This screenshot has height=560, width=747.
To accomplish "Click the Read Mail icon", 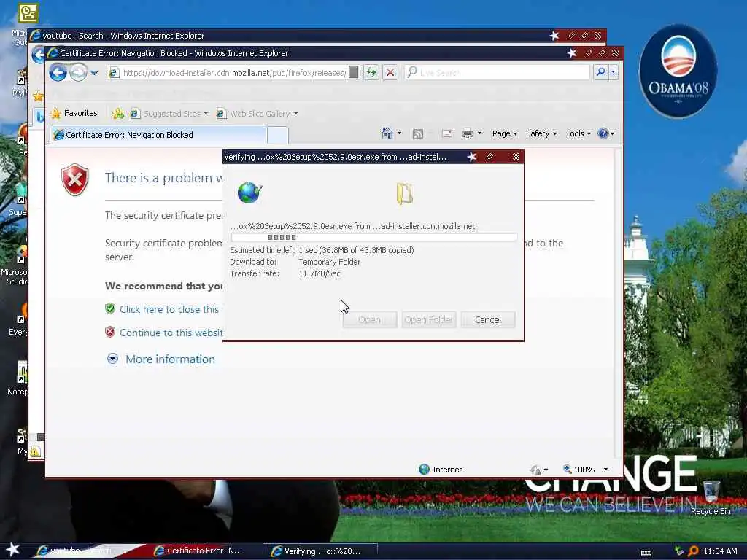I will click(x=447, y=134).
